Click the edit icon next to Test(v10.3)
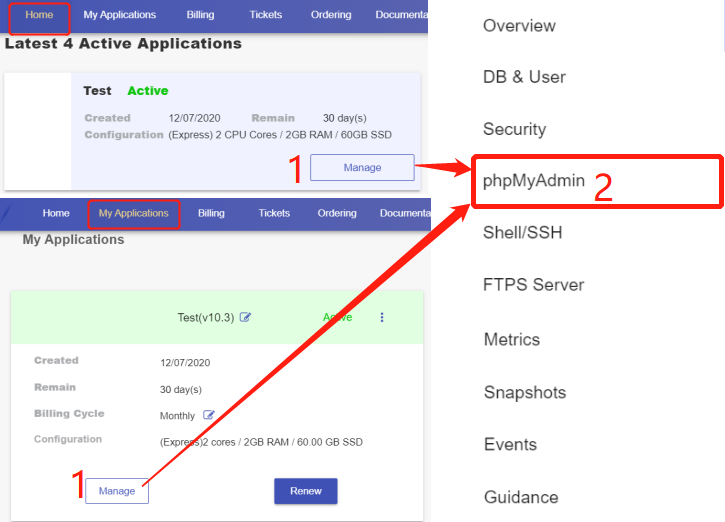Screen dimensions: 725x522 (x=246, y=318)
